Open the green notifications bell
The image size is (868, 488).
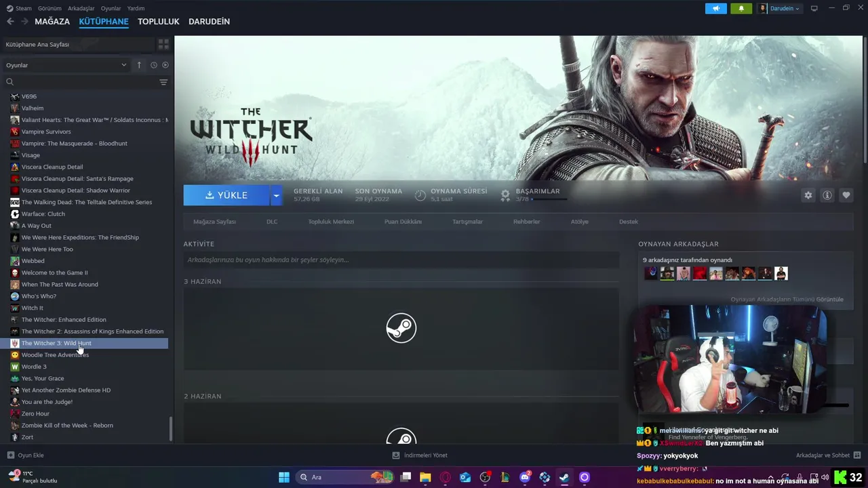pos(741,8)
